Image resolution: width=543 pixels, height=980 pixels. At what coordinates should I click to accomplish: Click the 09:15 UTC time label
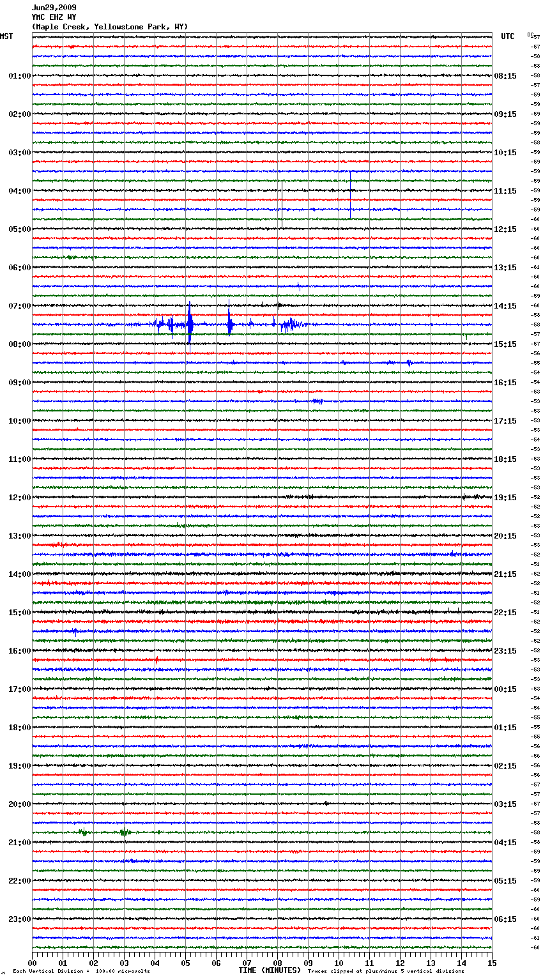(505, 114)
